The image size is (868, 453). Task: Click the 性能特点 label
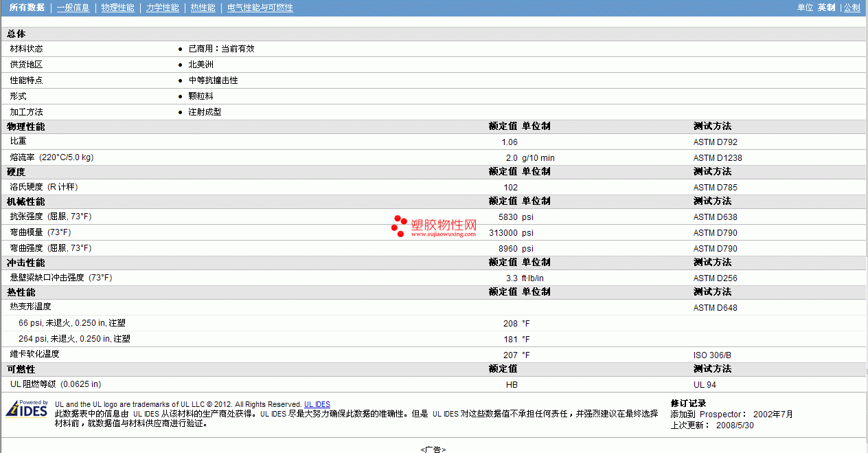(x=26, y=80)
